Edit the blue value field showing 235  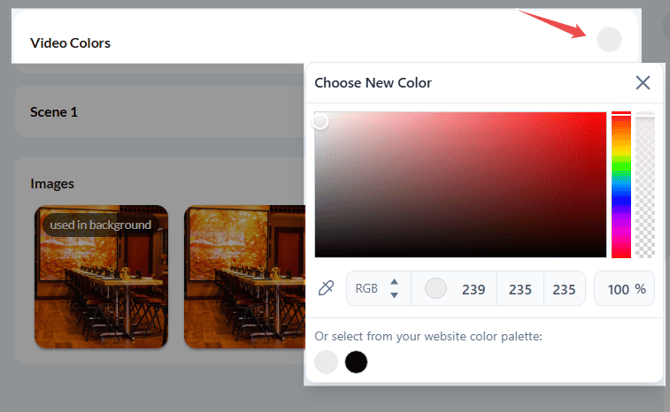564,289
